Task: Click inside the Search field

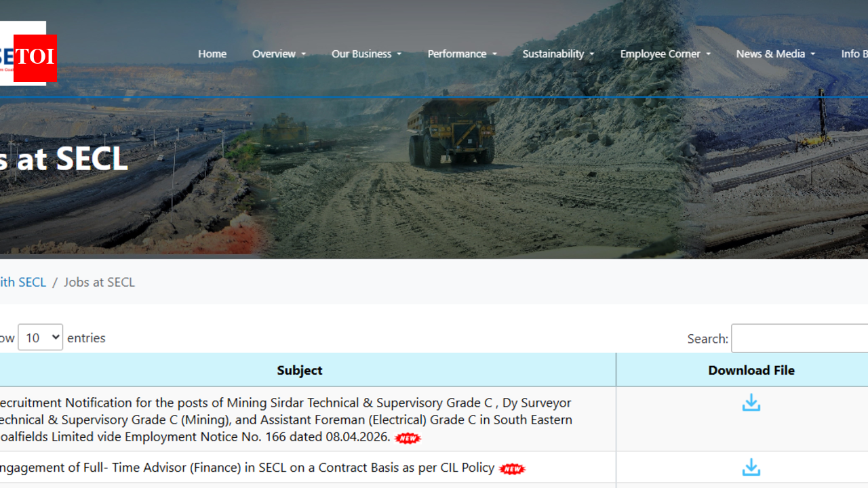Action: click(800, 338)
